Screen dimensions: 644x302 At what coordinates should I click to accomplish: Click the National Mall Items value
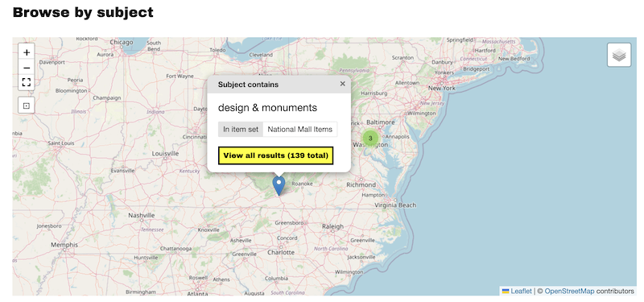point(299,129)
